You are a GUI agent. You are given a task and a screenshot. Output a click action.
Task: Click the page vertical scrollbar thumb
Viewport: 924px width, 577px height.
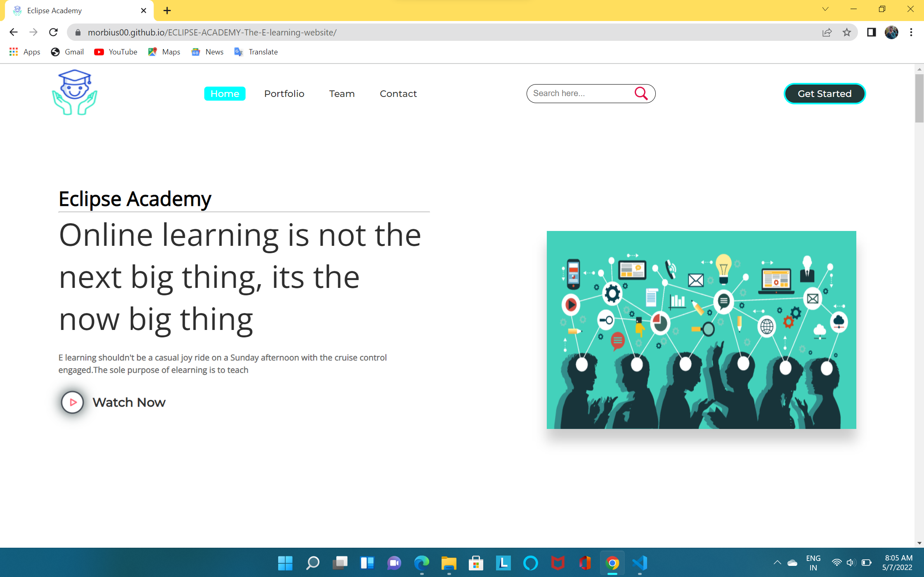[x=919, y=98]
